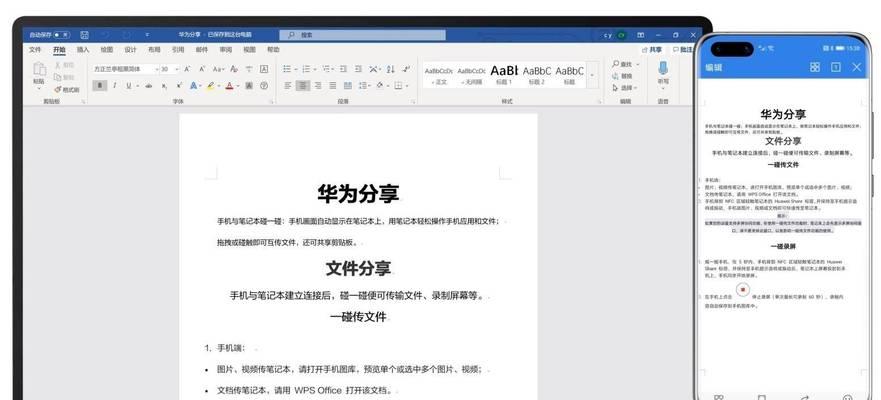Click the grow font size icon
Viewport: 881px width, 400px height.
pos(188,69)
